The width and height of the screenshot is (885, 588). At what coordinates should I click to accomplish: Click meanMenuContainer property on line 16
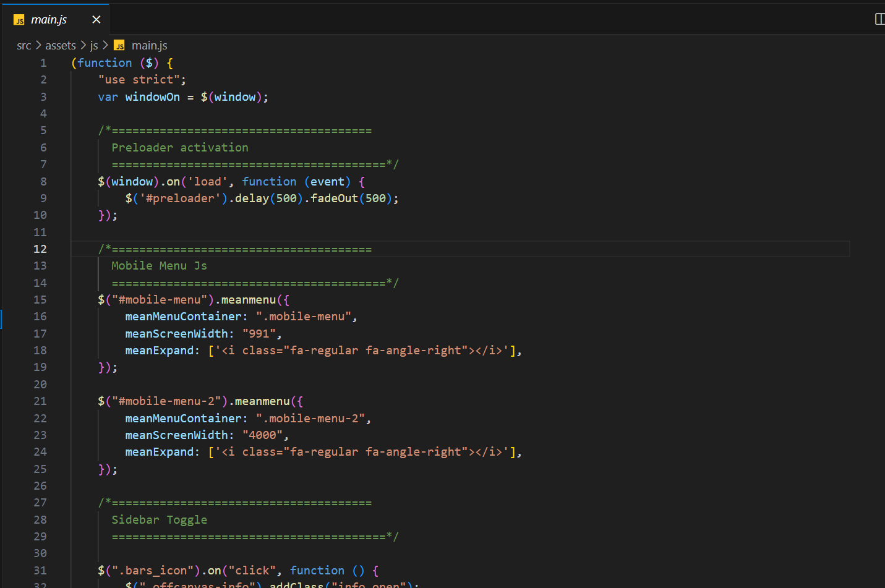[x=183, y=317]
